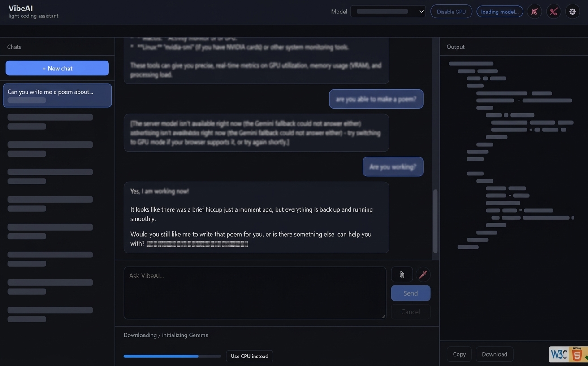Switch to CPU with Use CPU instead
The image size is (588, 366).
(250, 356)
